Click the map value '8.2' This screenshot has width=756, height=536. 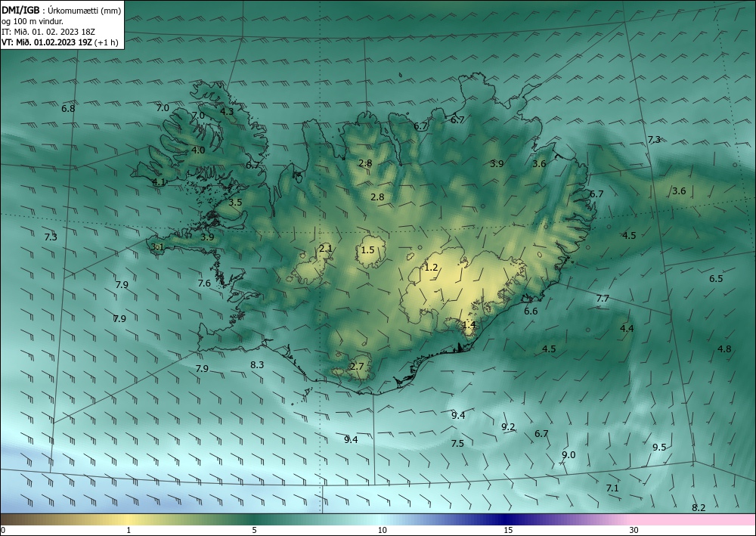(x=699, y=507)
